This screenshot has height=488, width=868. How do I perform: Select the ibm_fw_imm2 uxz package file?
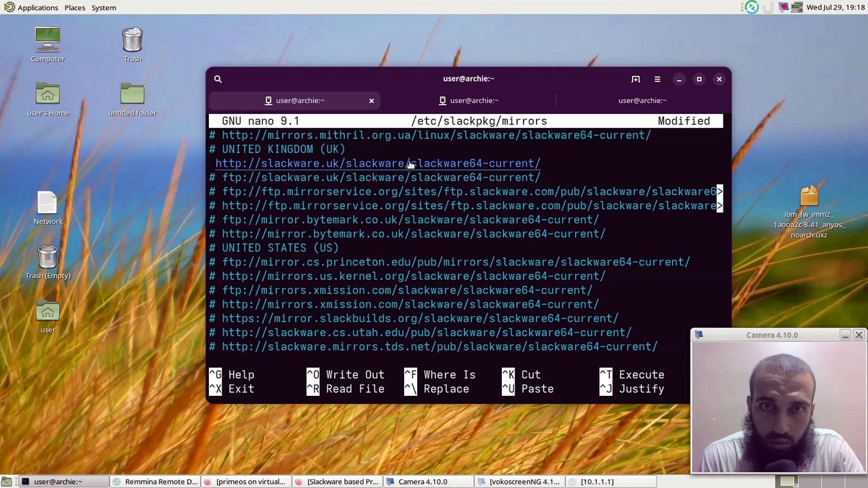(x=809, y=212)
